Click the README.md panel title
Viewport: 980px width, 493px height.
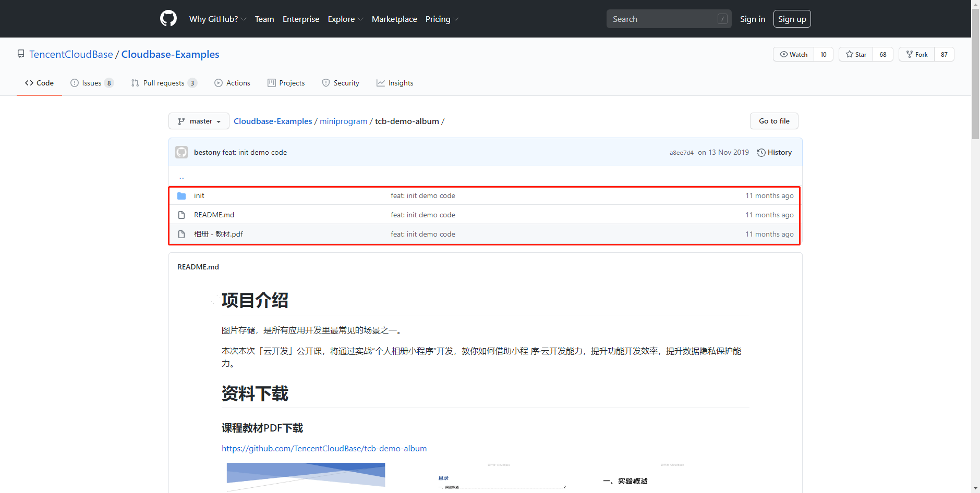click(198, 267)
